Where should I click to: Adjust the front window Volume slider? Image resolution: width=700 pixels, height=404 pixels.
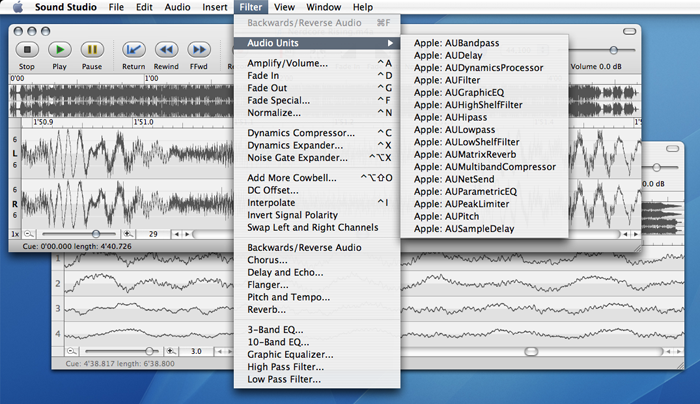[614, 50]
